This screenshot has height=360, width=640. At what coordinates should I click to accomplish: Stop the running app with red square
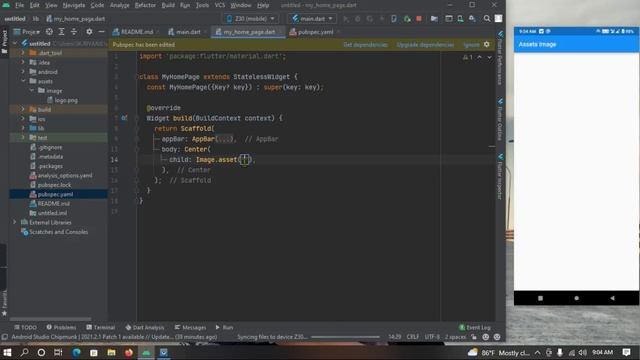[419, 19]
